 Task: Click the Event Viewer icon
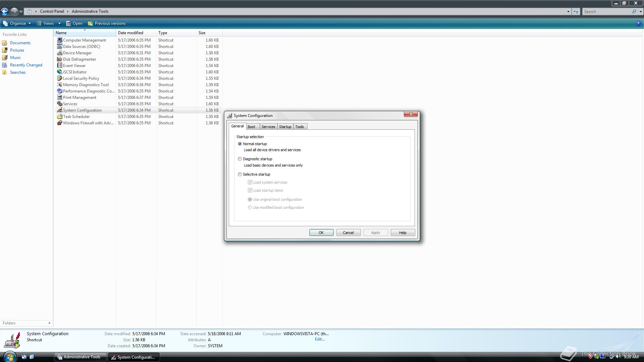coord(60,65)
